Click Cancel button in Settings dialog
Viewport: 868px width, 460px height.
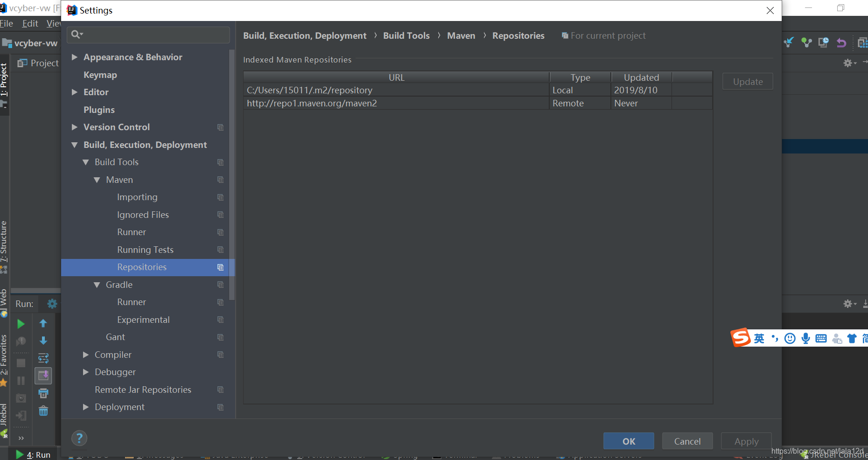pyautogui.click(x=687, y=441)
